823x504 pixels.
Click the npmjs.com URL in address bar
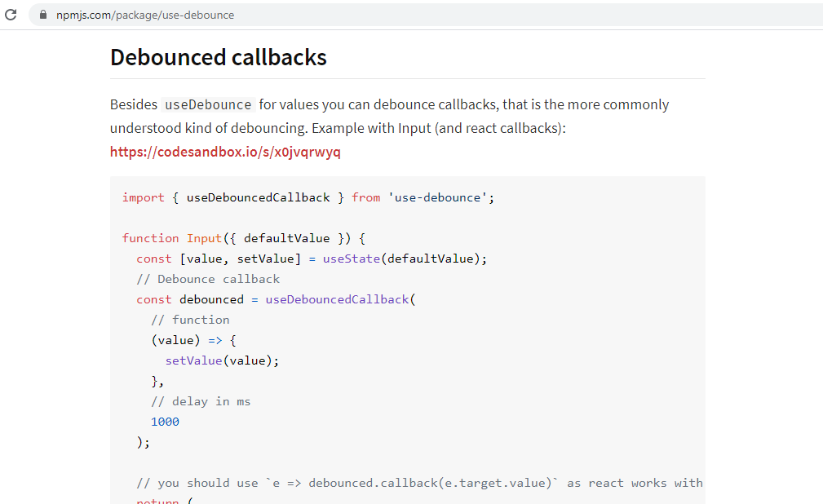click(145, 15)
